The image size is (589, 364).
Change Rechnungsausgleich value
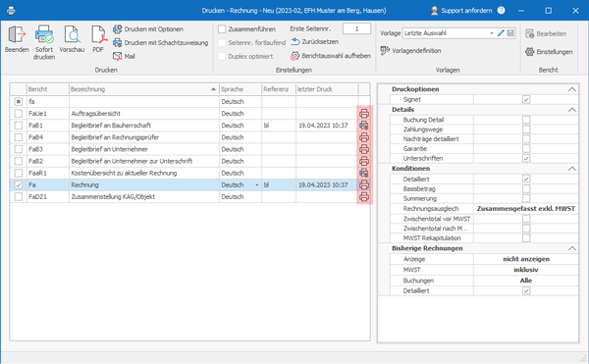(x=526, y=209)
